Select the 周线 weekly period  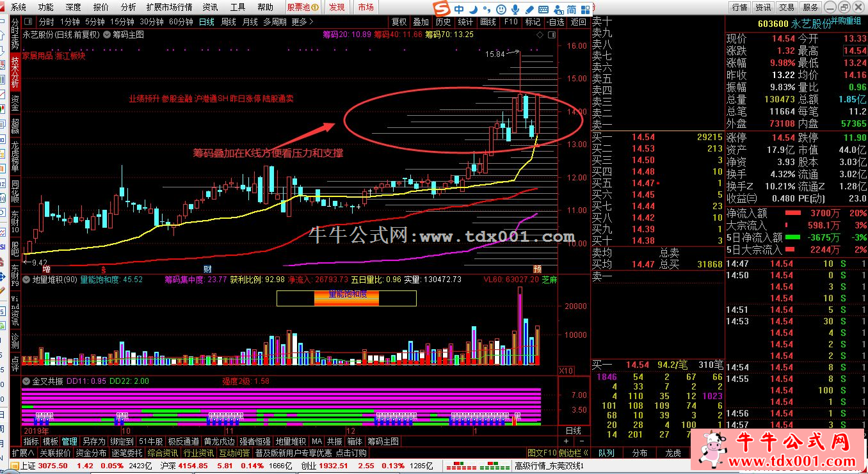[229, 21]
